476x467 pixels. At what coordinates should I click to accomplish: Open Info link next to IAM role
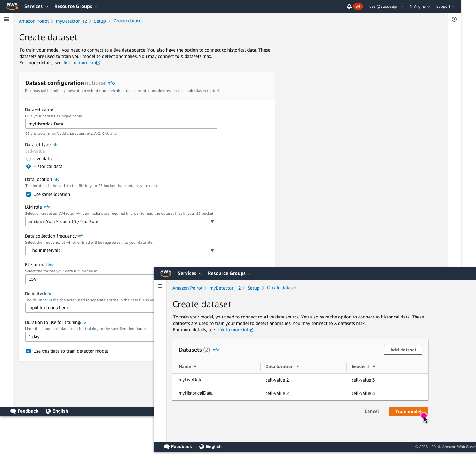[47, 207]
